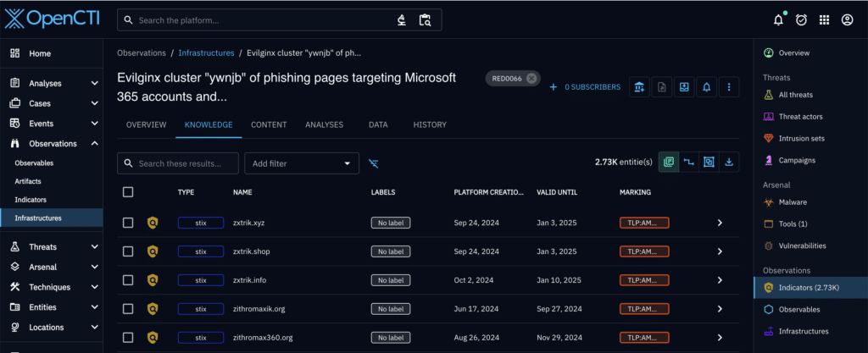Open the user profile account icon

click(846, 20)
